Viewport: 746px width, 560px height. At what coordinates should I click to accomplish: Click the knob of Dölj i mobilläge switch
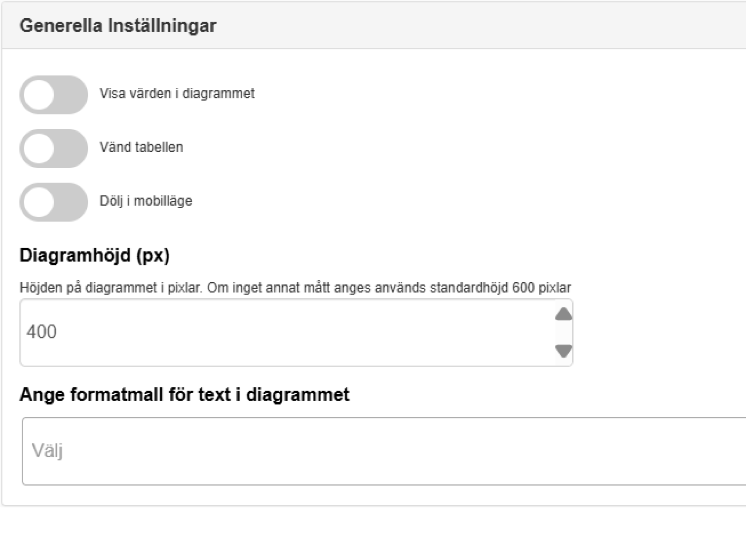[39, 202]
